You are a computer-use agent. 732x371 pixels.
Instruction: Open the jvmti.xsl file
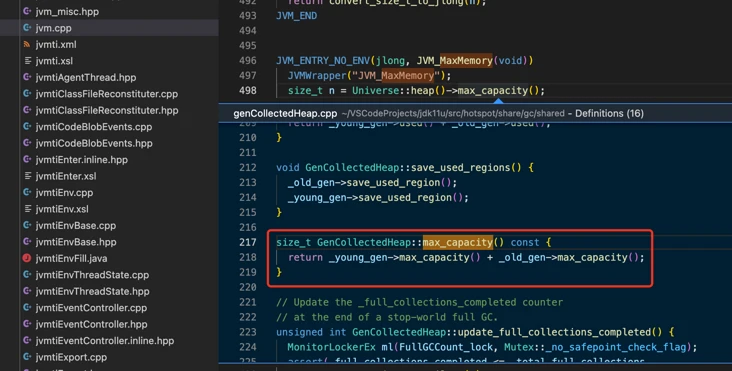54,61
